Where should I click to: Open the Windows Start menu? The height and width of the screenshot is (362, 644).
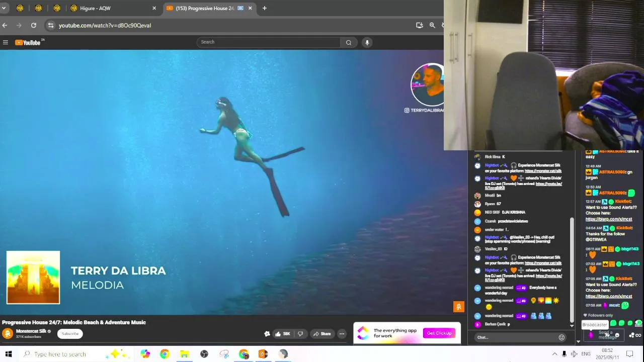9,354
